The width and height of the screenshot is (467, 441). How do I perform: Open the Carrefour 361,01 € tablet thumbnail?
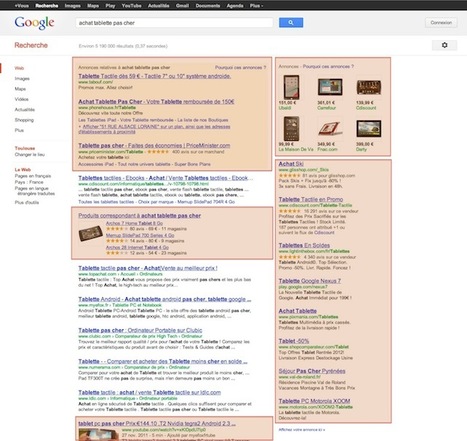[330, 87]
